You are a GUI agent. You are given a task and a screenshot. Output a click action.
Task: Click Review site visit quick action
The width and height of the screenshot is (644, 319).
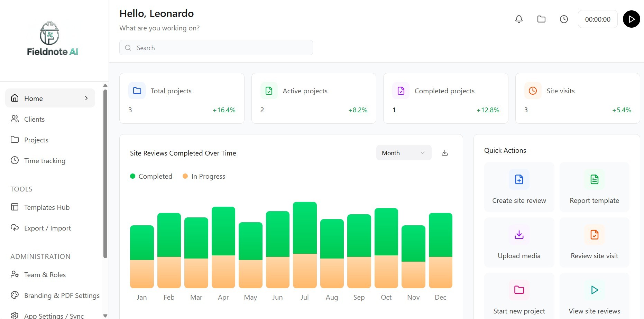pos(594,242)
